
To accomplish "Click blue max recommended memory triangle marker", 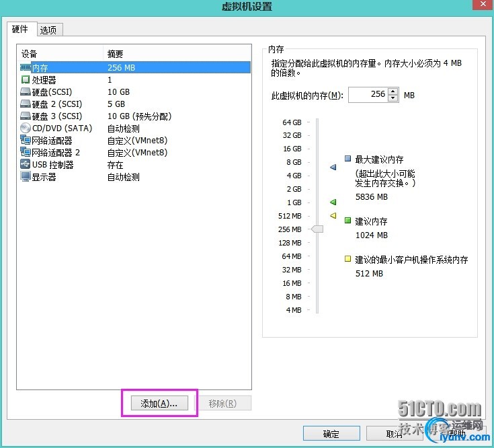I will (333, 167).
